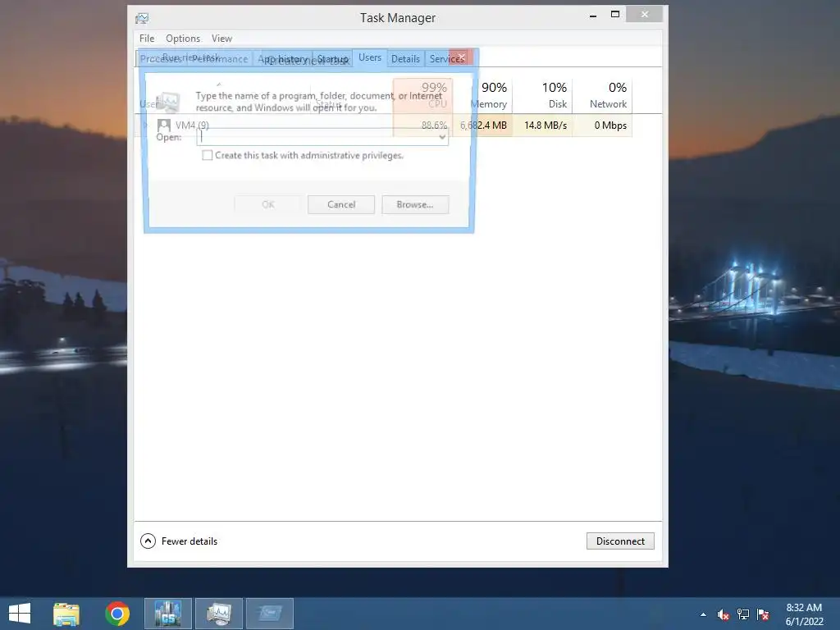Viewport: 840px width, 630px height.
Task: Click the VM4 user account icon
Action: point(164,126)
